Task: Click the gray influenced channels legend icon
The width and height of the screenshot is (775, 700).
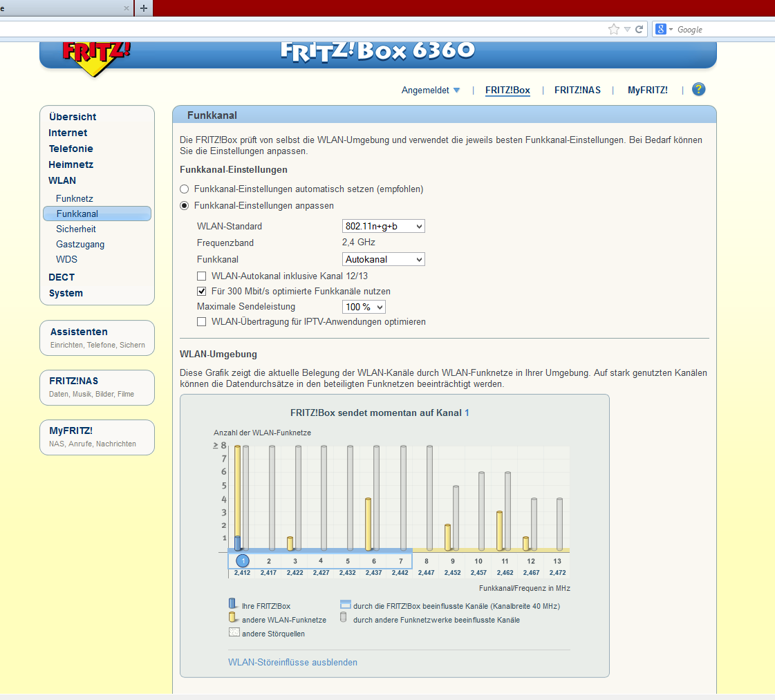Action: [x=343, y=618]
